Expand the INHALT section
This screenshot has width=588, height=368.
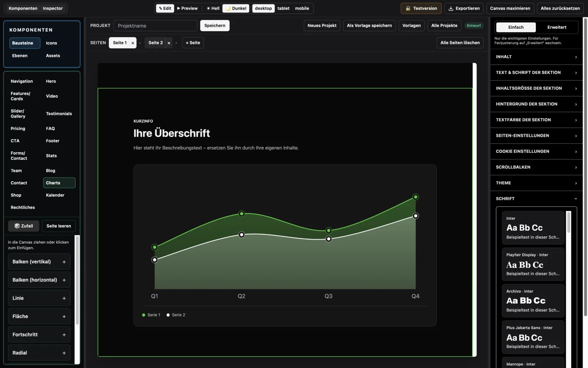click(536, 57)
